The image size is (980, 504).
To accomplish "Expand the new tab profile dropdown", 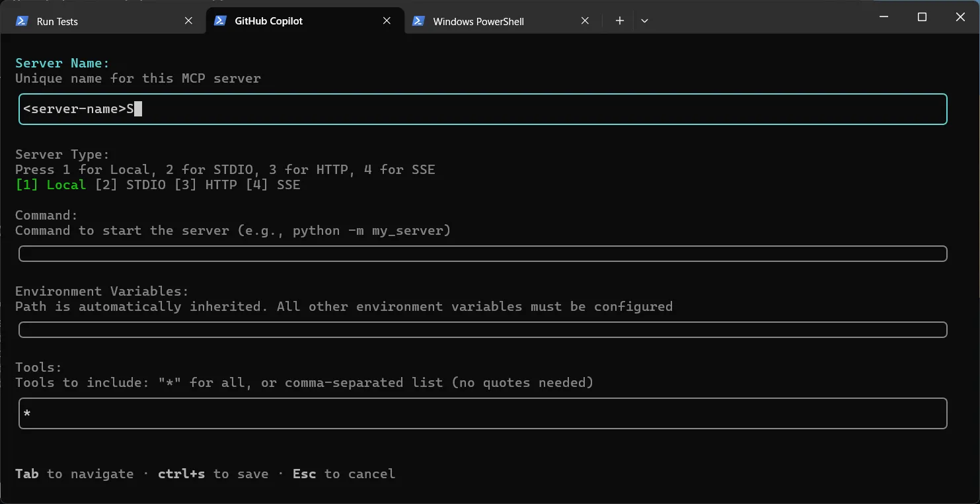I will pyautogui.click(x=644, y=21).
